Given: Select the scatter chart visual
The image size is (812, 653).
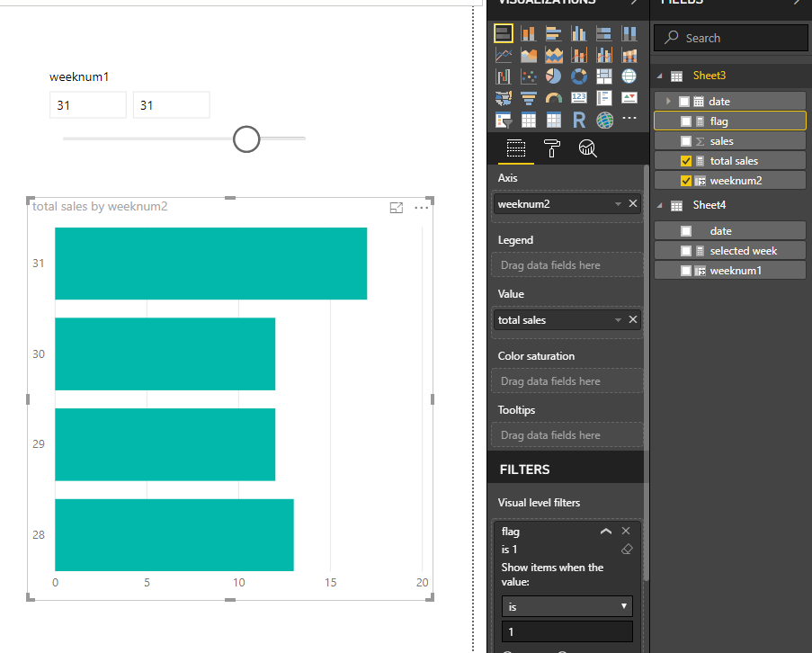Looking at the screenshot, I should tap(528, 76).
